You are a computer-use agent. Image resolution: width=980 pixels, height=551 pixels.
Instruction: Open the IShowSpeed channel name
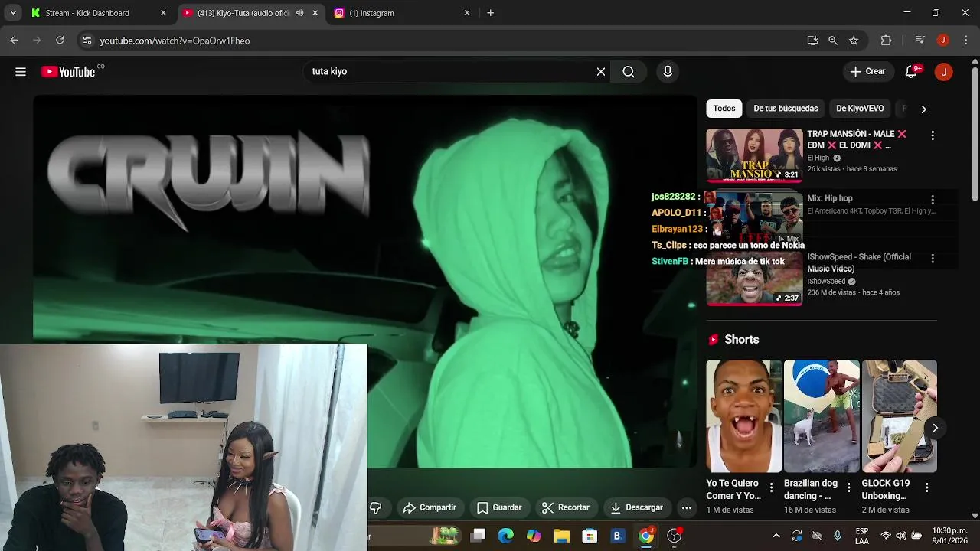click(x=826, y=282)
